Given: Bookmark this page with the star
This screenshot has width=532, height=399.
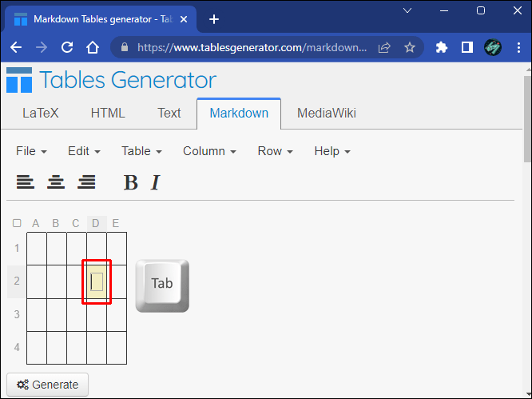Looking at the screenshot, I should pyautogui.click(x=410, y=47).
